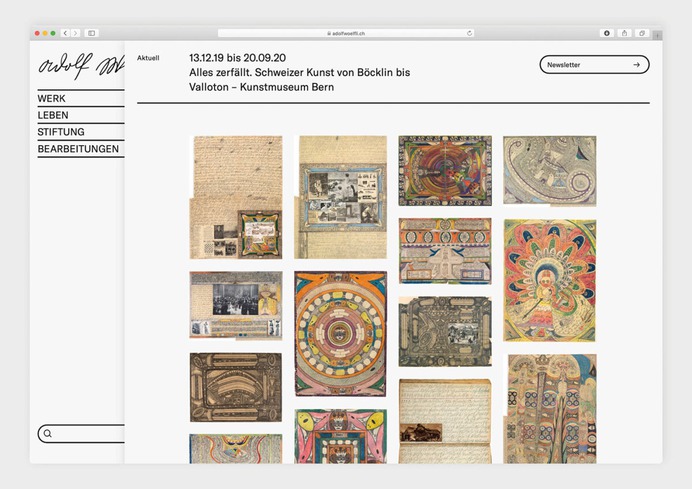This screenshot has width=692, height=489.
Task: Go to the BEARBEITUNGEN section
Action: point(78,149)
